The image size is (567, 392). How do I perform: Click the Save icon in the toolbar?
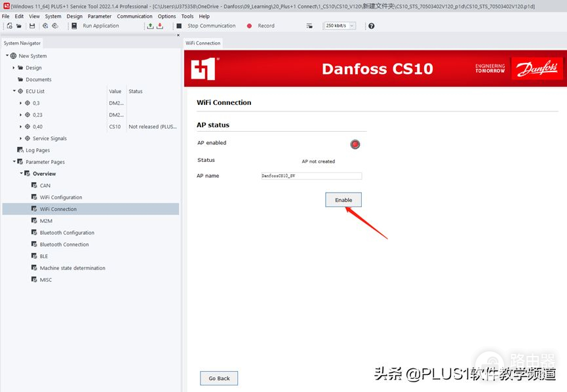32,26
